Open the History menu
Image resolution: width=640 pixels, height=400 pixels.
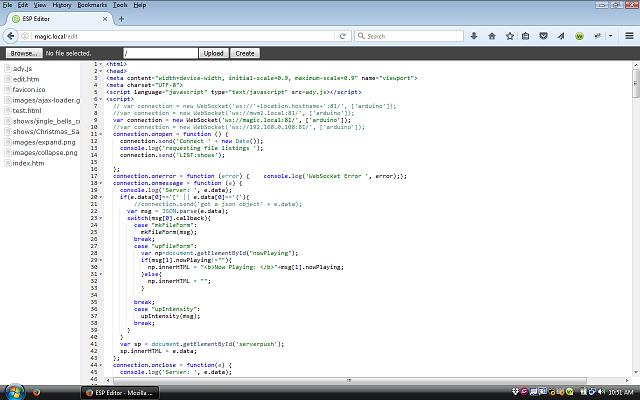[x=62, y=5]
